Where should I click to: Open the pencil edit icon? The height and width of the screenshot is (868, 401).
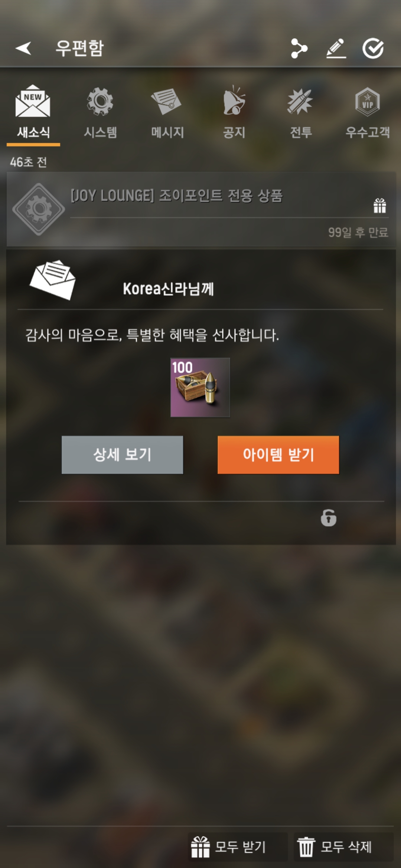coord(336,49)
